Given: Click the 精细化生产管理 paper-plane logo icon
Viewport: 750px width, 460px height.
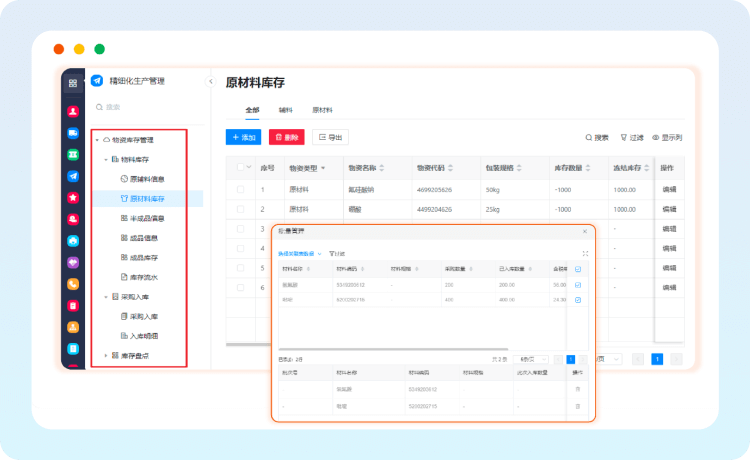Looking at the screenshot, I should 97,81.
